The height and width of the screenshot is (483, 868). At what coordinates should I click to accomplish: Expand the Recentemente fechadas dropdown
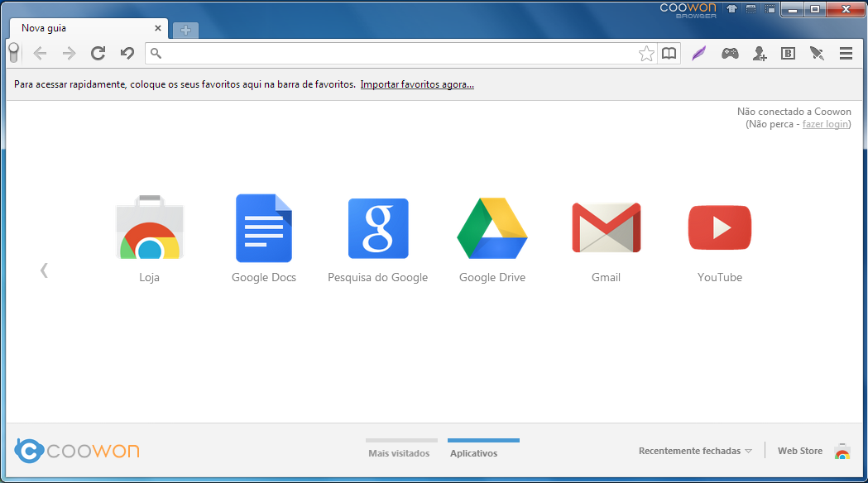[x=695, y=451]
